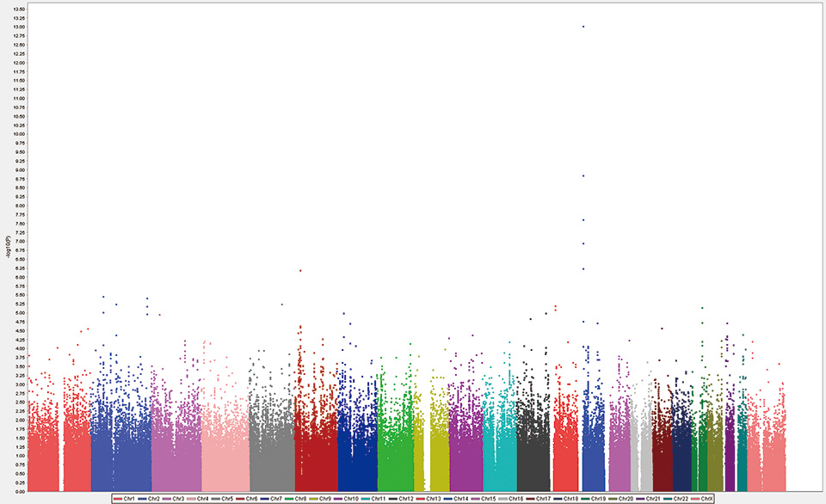Screen dimensions: 826x504
Task: Click the Chr1 legend entry
Action: [129, 499]
